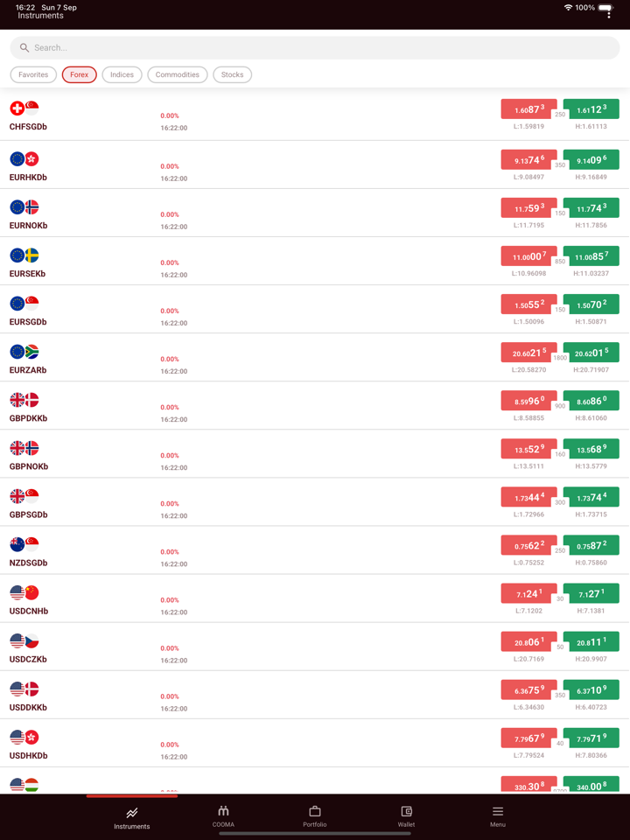Select the Indices filter chip
The width and height of the screenshot is (630, 840).
(122, 75)
